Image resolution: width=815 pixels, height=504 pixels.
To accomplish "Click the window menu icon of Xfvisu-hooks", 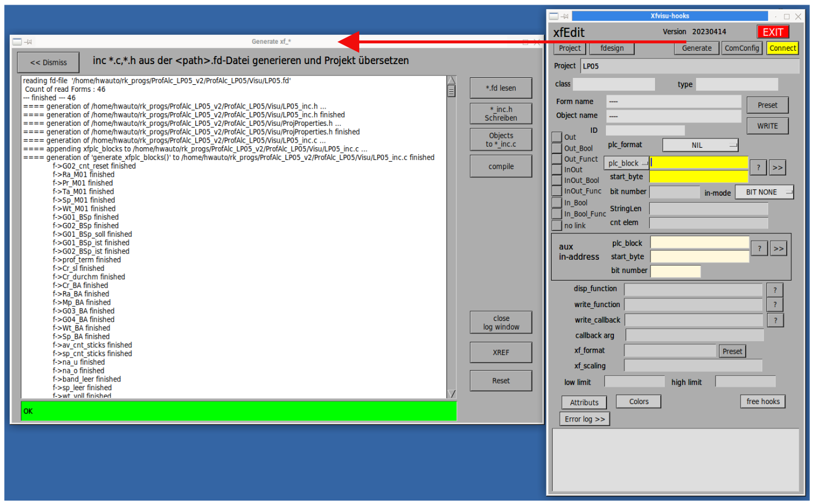I will [x=553, y=16].
